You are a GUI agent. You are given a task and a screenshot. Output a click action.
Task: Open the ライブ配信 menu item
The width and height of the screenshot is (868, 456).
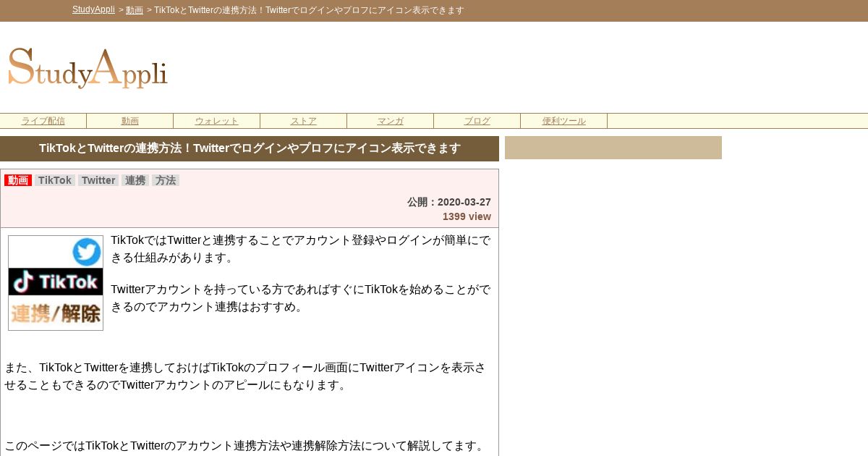click(x=43, y=121)
